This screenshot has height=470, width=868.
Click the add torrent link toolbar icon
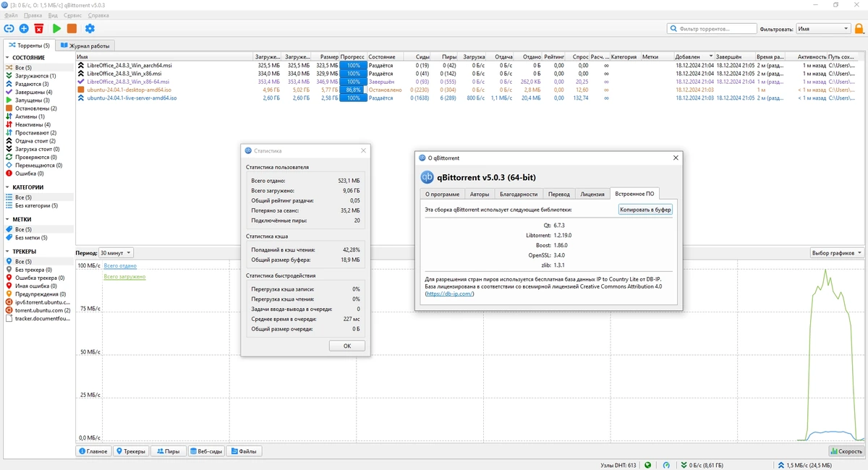9,28
